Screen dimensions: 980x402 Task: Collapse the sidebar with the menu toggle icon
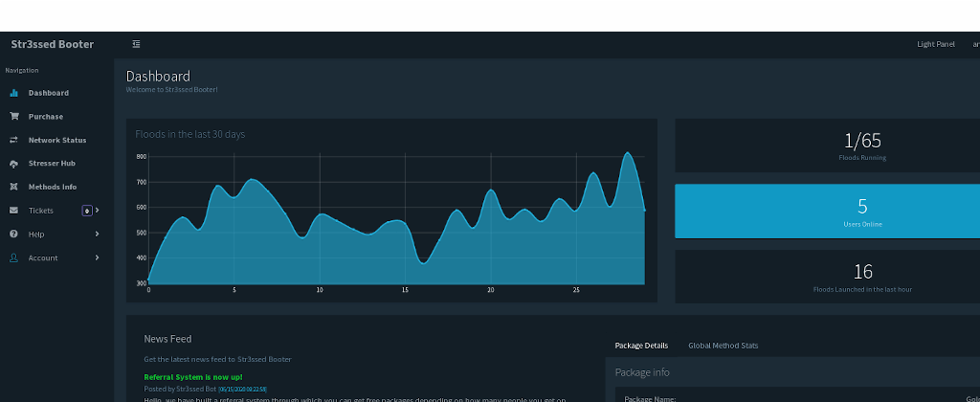coord(136,44)
